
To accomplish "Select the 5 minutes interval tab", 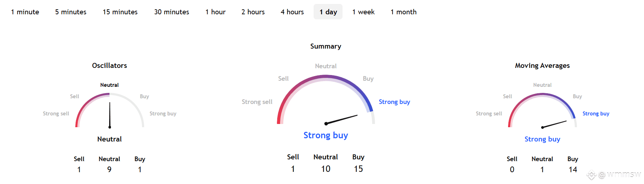I will coord(71,12).
